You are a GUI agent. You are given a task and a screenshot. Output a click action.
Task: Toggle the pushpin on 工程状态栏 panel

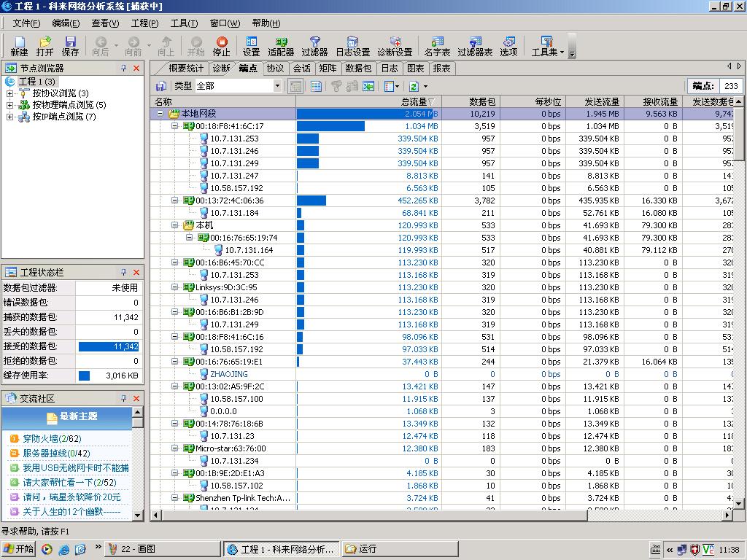point(124,272)
